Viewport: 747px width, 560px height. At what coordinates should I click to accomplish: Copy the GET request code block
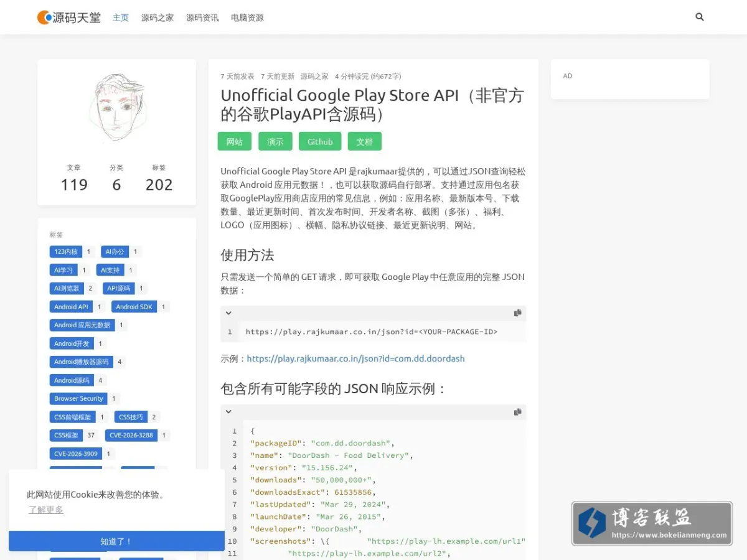click(517, 313)
